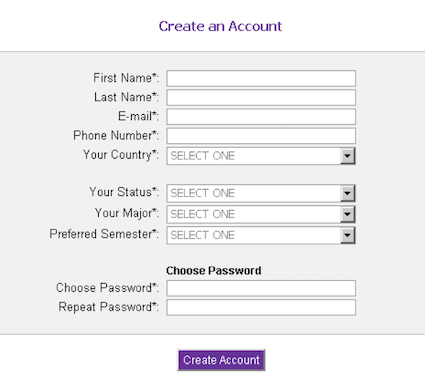Click the Repeat Password input field
425x388 pixels.
[x=261, y=307]
